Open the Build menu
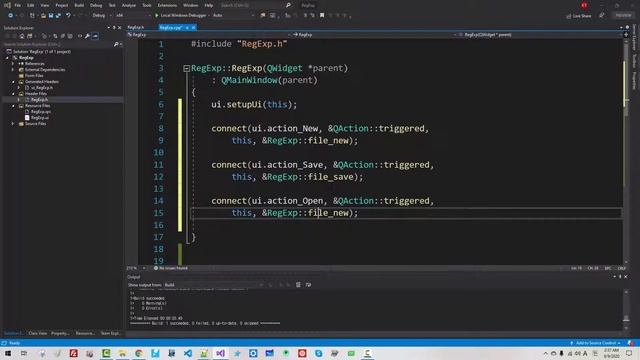The height and width of the screenshot is (360, 640). pyautogui.click(x=79, y=5)
